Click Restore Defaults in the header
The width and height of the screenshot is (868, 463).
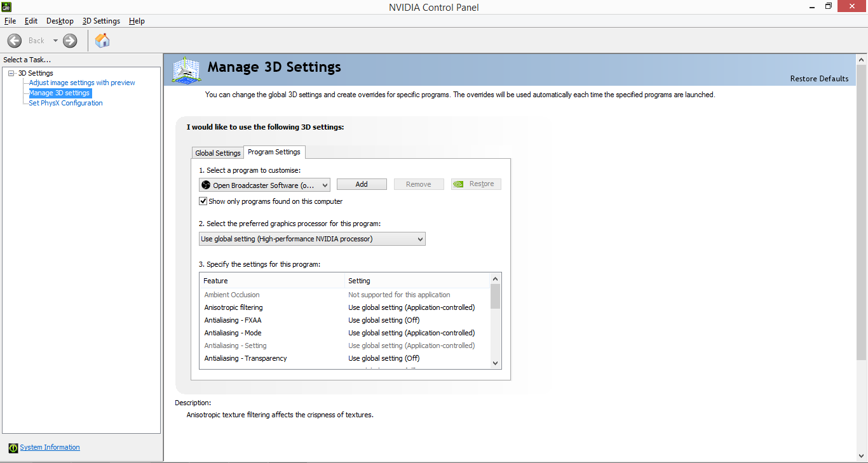tap(819, 79)
